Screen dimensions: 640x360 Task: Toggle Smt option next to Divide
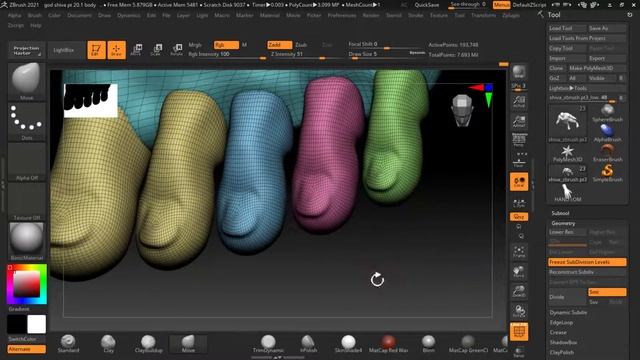tap(607, 292)
